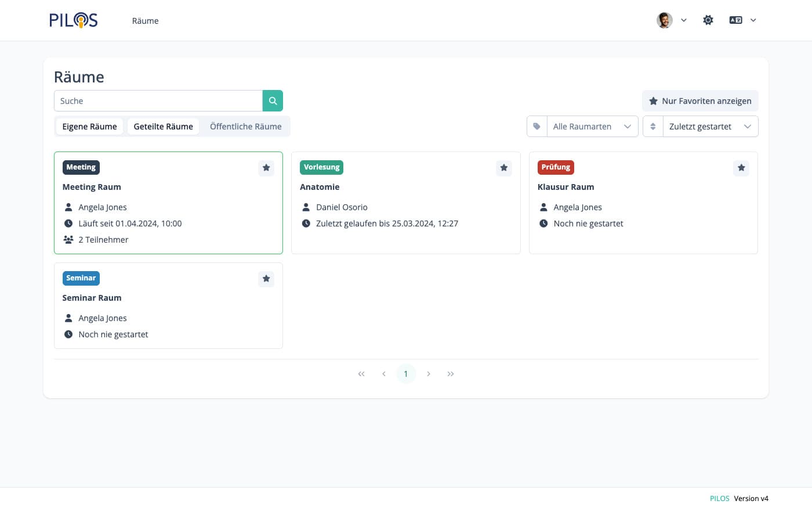This screenshot has width=812, height=508.
Task: Open the Zuletzt gestartet sorting dropdown
Action: (x=709, y=127)
